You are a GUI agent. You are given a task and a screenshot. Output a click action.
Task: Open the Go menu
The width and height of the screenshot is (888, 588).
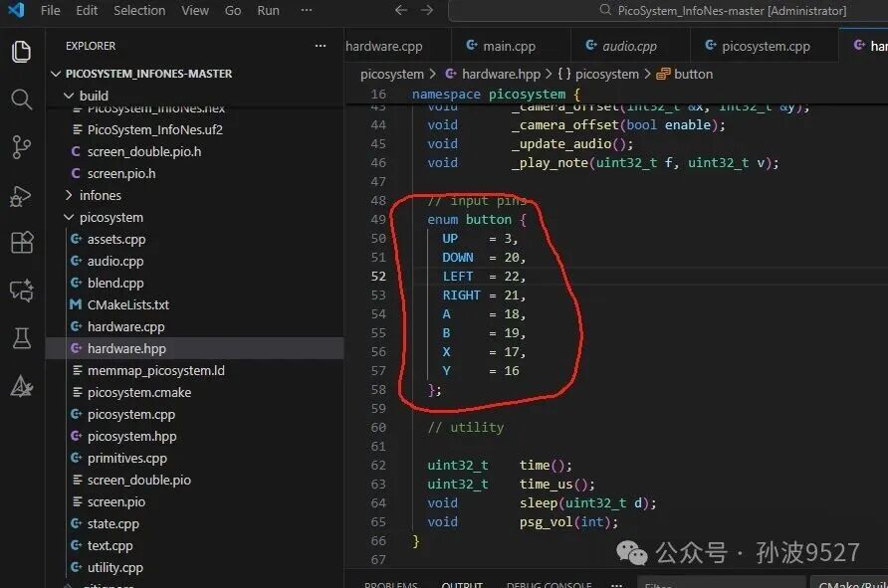[x=233, y=10]
